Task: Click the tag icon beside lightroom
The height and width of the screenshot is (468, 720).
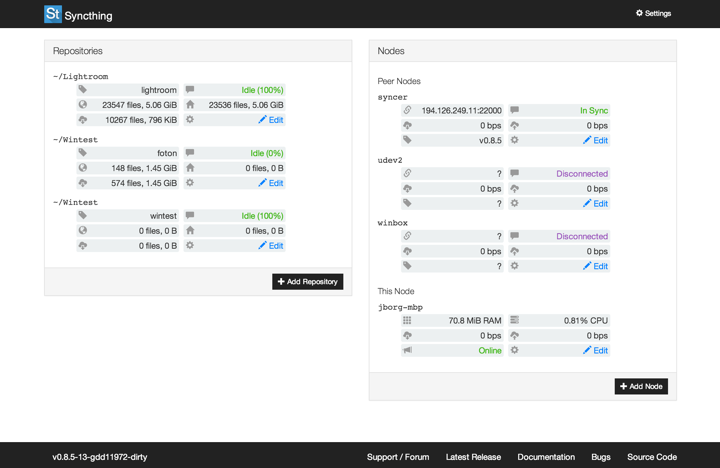Action: [83, 90]
